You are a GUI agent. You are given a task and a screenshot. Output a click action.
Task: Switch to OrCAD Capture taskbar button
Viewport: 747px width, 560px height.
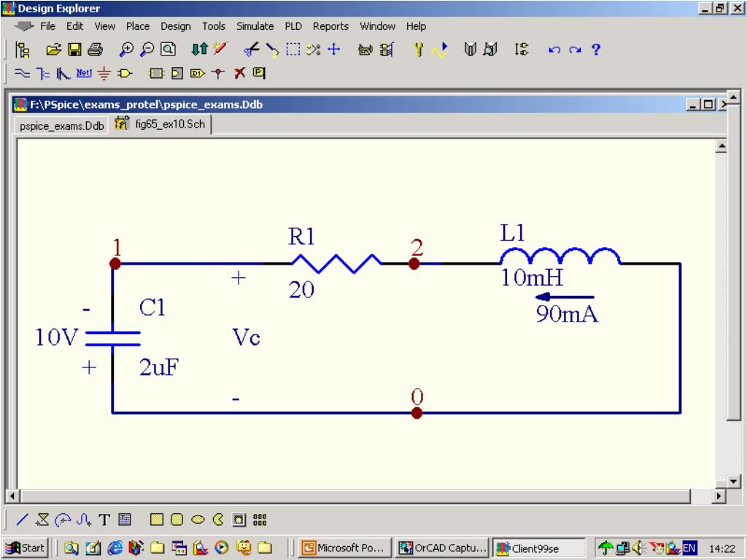tap(443, 548)
